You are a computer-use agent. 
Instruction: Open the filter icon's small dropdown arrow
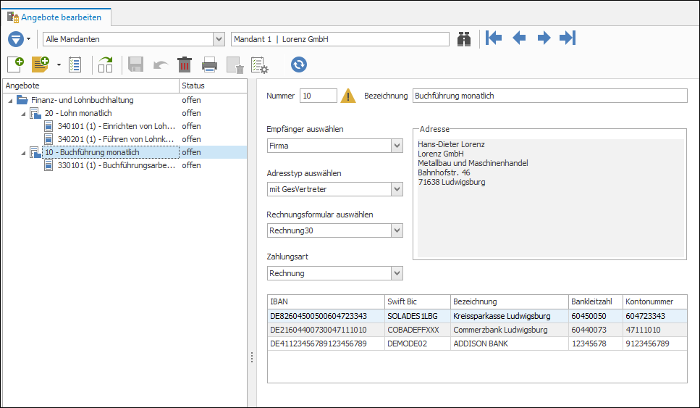29,39
